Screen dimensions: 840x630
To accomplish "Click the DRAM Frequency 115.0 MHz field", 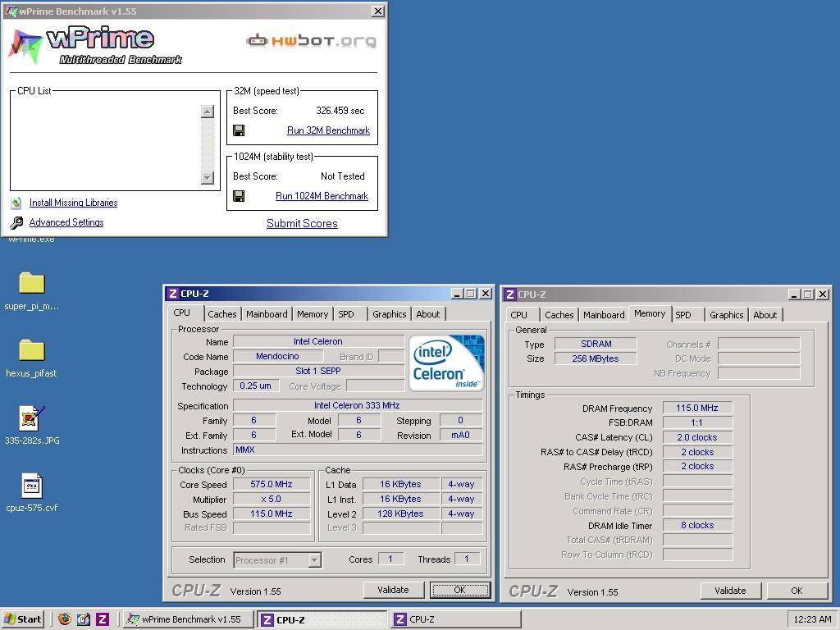I will pyautogui.click(x=697, y=408).
